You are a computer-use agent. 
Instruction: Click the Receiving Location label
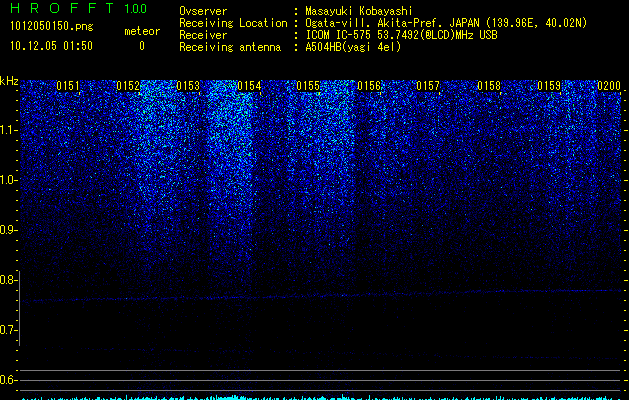click(x=233, y=23)
